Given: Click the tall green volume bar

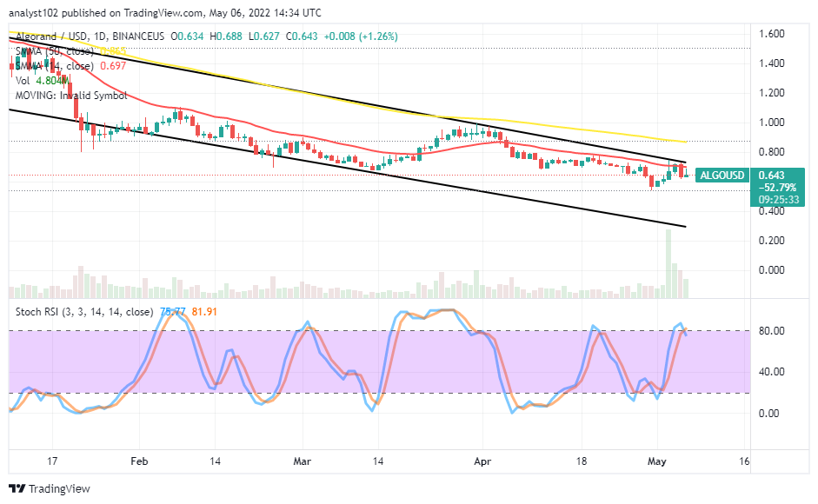Looking at the screenshot, I should pos(668,263).
